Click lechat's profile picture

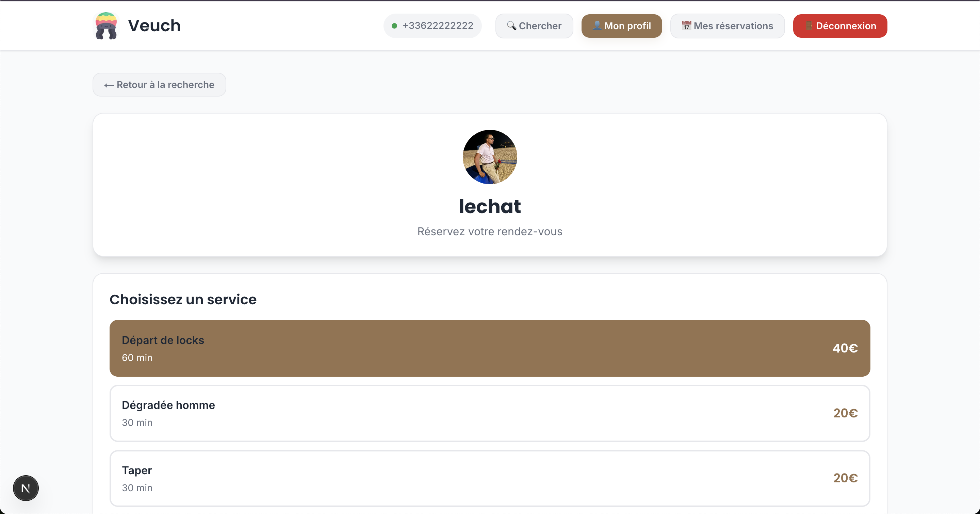pos(490,157)
